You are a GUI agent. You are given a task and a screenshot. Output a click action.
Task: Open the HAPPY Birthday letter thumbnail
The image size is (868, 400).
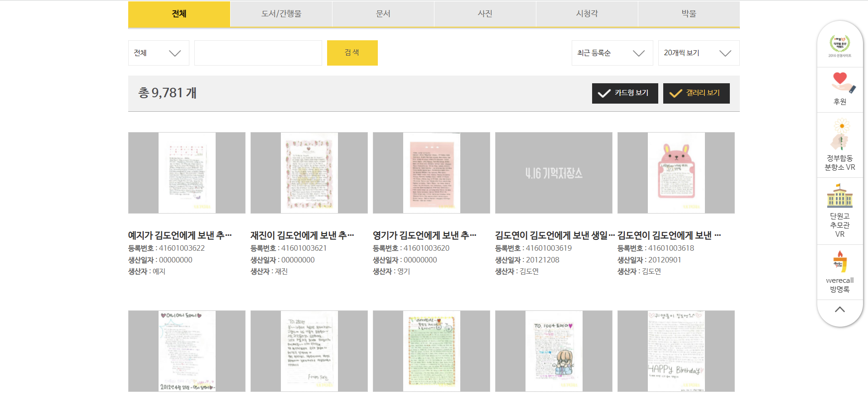coord(676,351)
